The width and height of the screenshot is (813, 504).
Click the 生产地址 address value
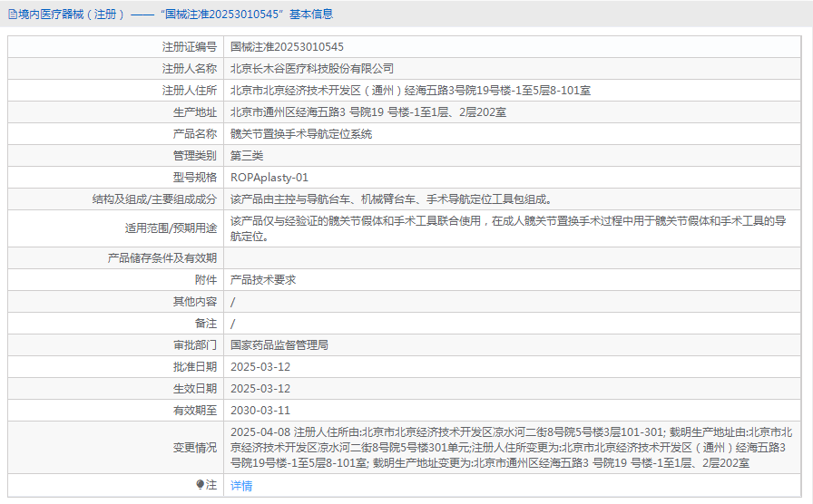(x=368, y=111)
